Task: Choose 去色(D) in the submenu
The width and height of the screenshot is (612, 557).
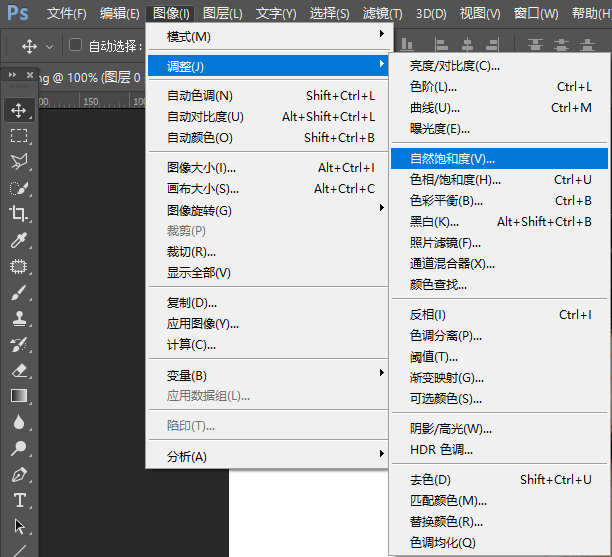Action: 499,479
